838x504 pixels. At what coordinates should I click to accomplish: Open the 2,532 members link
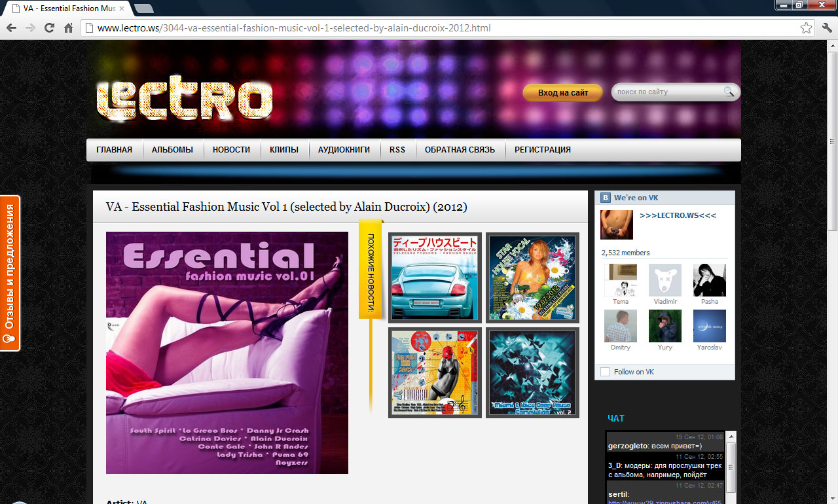625,253
